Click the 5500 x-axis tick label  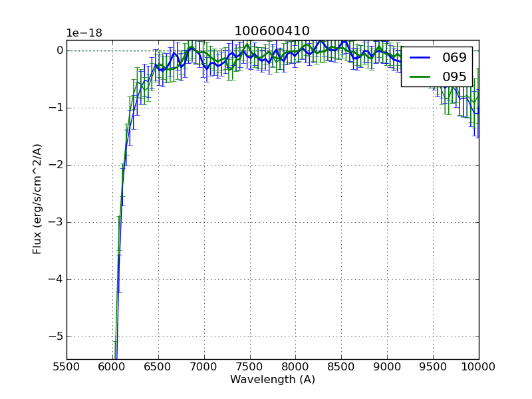pos(66,366)
